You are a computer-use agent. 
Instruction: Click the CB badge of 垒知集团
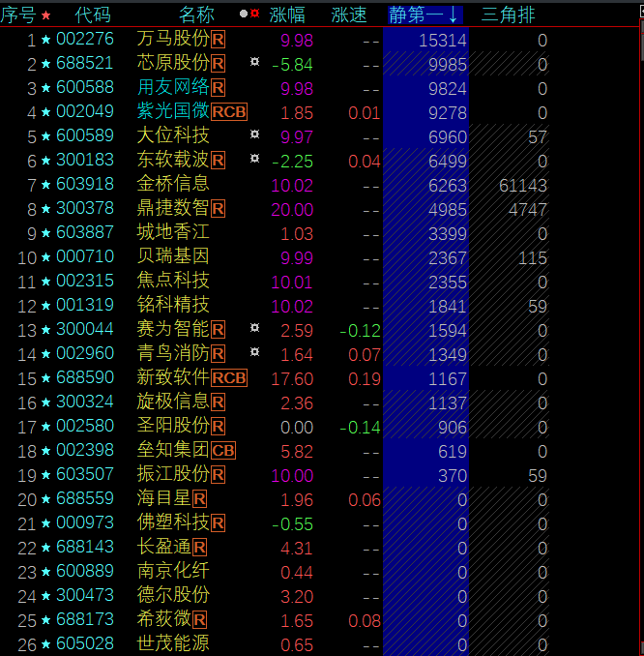point(223,451)
